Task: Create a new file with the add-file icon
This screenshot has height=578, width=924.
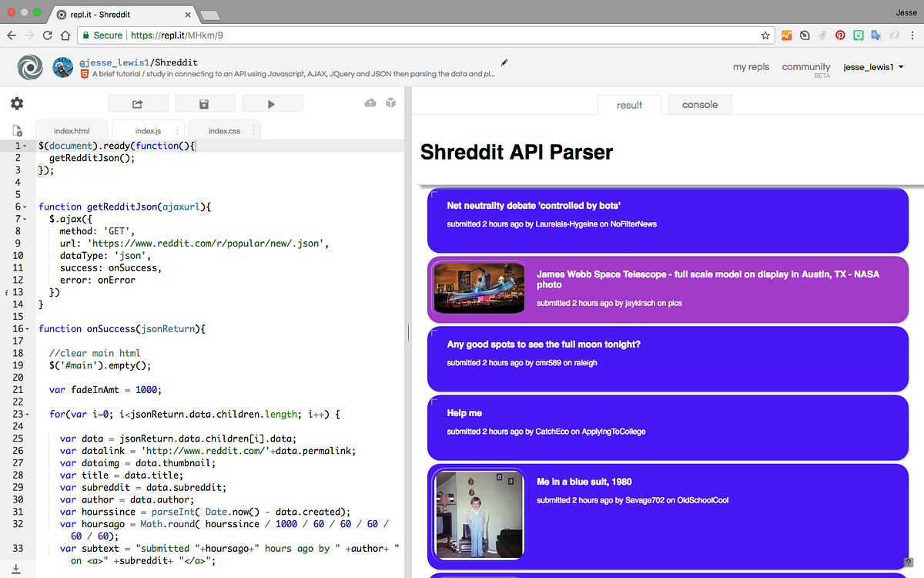Action: pos(17,129)
